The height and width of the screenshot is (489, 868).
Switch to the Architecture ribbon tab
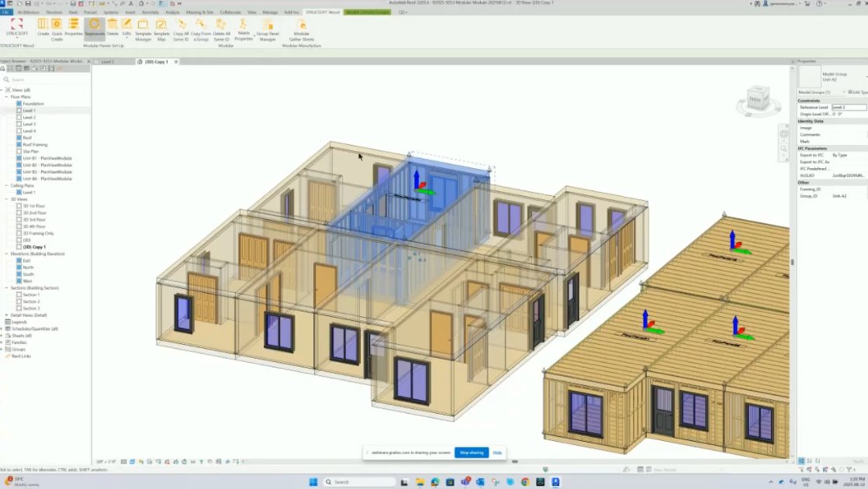coord(28,12)
